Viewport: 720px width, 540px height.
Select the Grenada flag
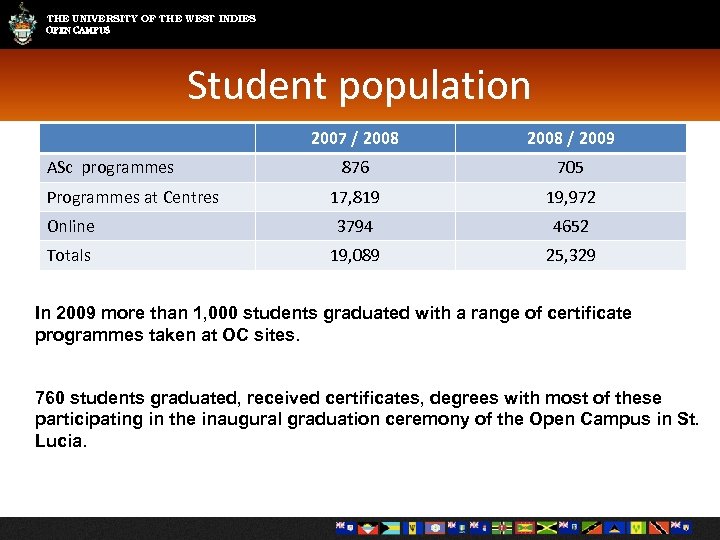point(525,529)
